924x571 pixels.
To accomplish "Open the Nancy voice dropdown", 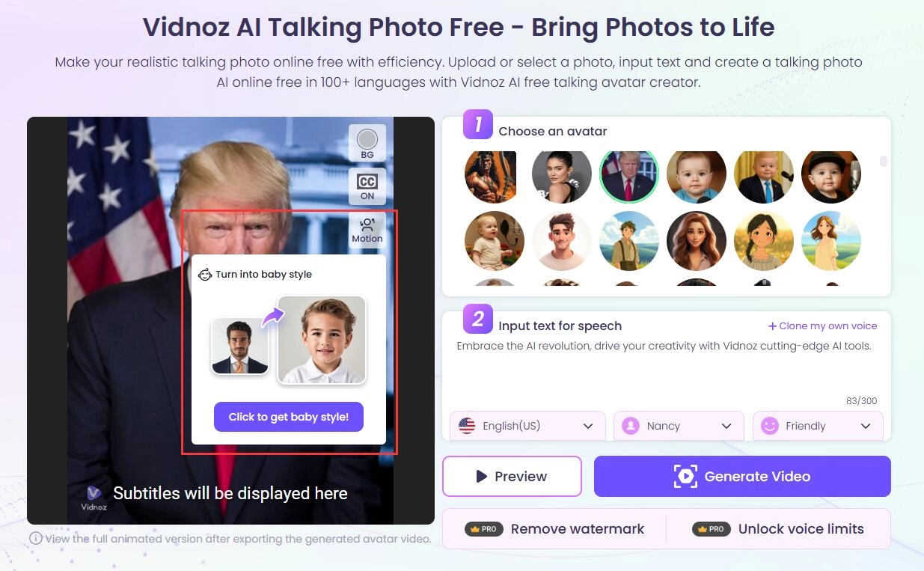I will tap(679, 426).
